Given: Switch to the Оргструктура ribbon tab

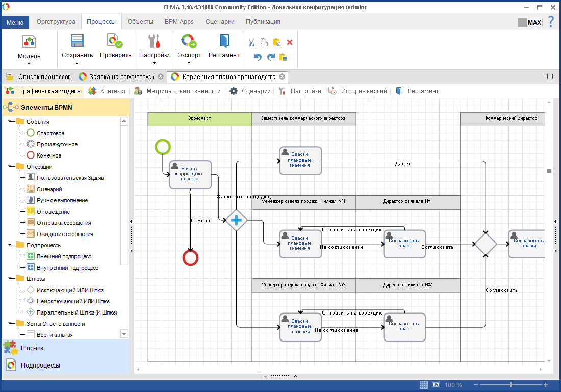Looking at the screenshot, I should [x=56, y=22].
